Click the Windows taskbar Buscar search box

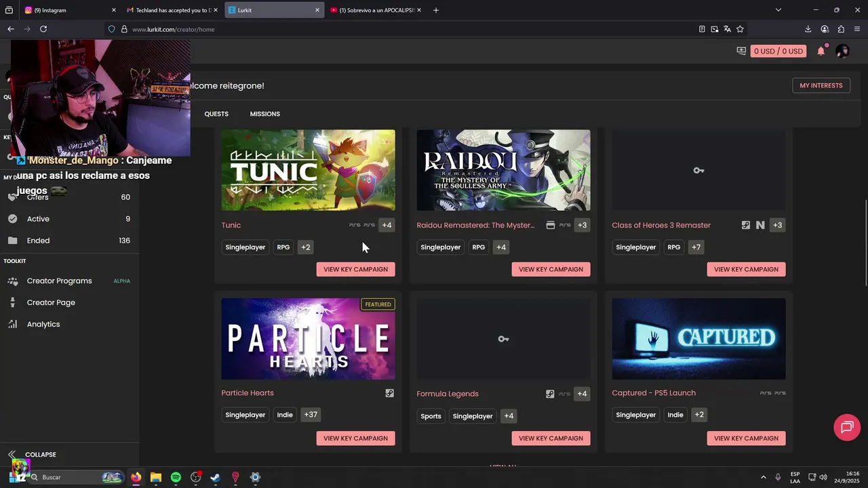pyautogui.click(x=75, y=477)
